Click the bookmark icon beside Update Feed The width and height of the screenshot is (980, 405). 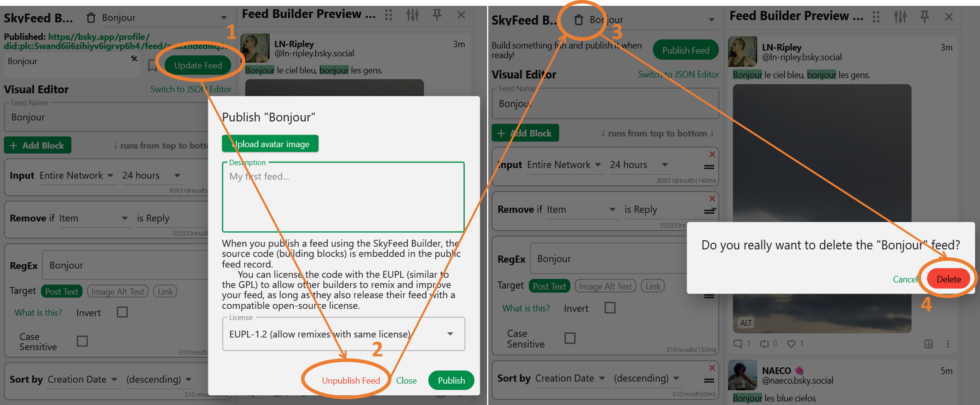pos(152,65)
